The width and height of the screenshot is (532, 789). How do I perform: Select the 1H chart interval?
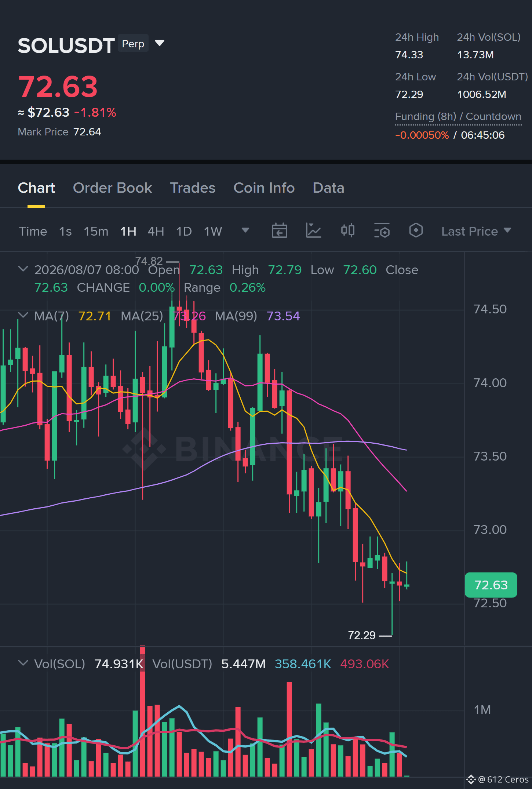click(x=128, y=231)
